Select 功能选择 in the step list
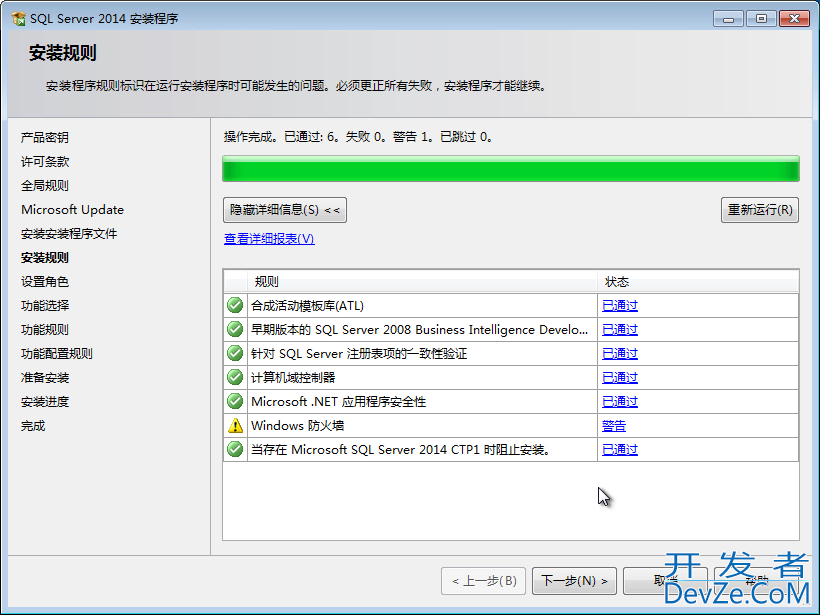This screenshot has width=820, height=615. point(44,305)
